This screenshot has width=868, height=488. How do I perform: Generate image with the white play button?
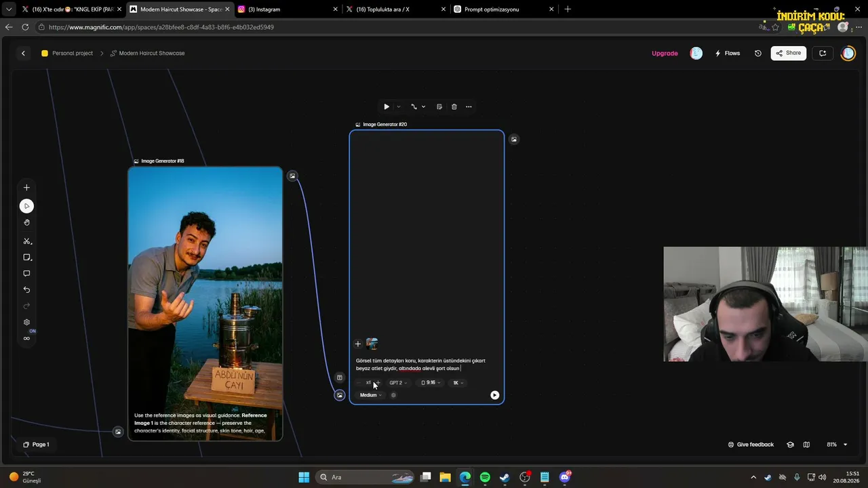(494, 395)
